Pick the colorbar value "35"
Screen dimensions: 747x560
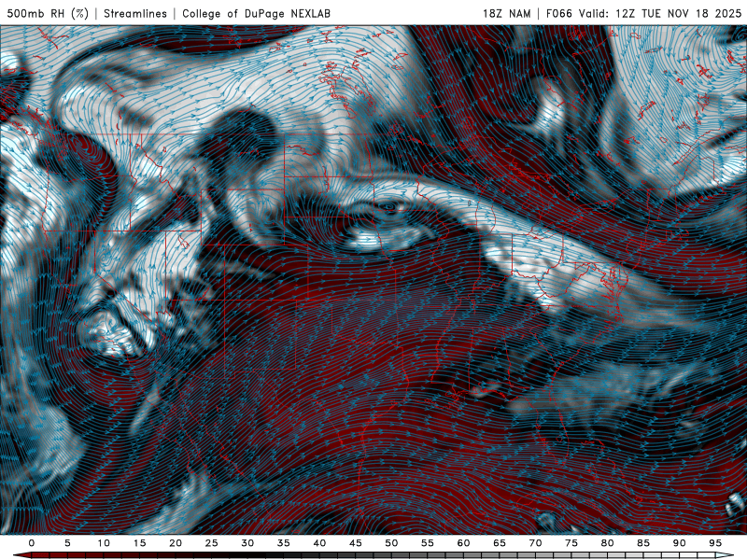click(x=284, y=543)
